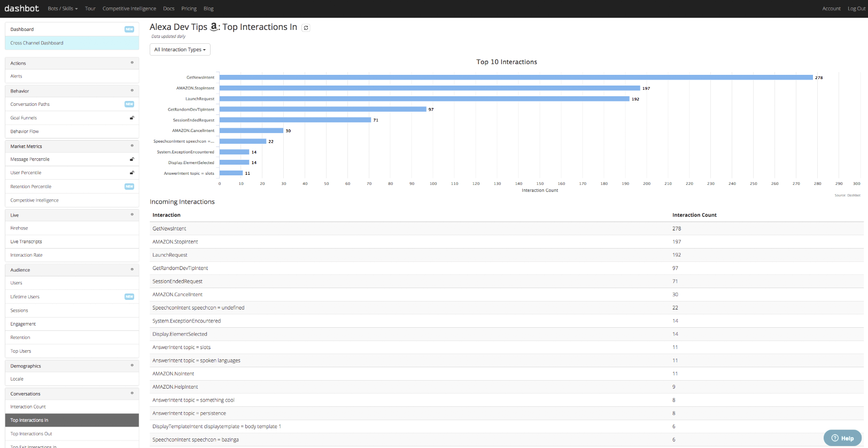The width and height of the screenshot is (868, 448).
Task: Click the Amazon logo in the page title
Action: click(x=214, y=27)
